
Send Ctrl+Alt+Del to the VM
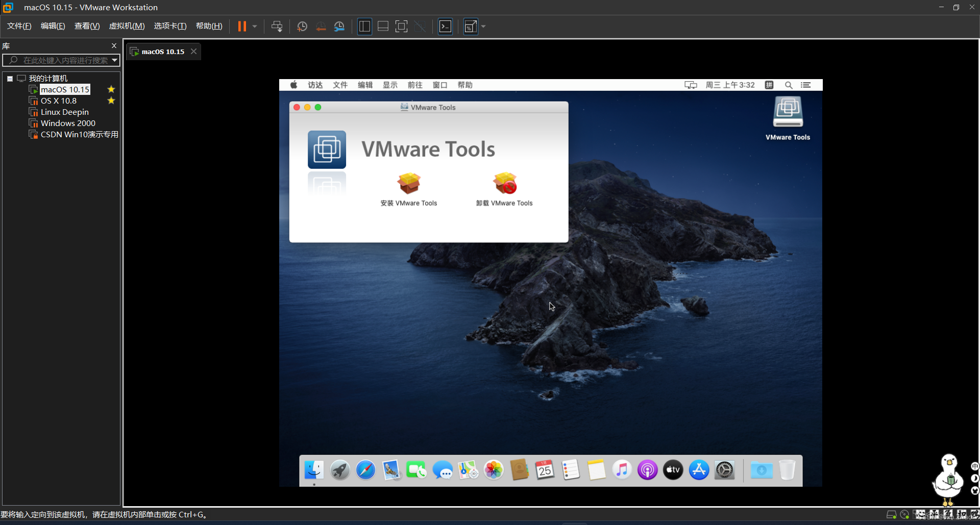[x=277, y=27]
